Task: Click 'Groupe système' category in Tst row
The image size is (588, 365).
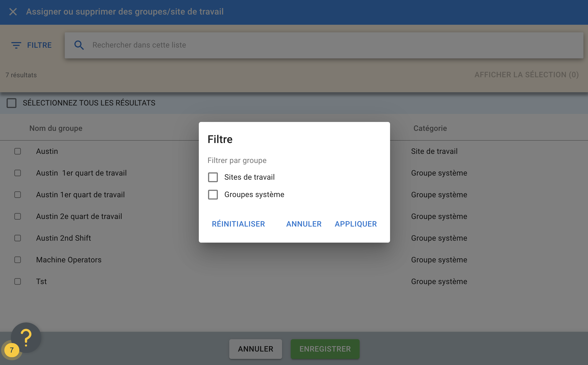Action: 439,282
